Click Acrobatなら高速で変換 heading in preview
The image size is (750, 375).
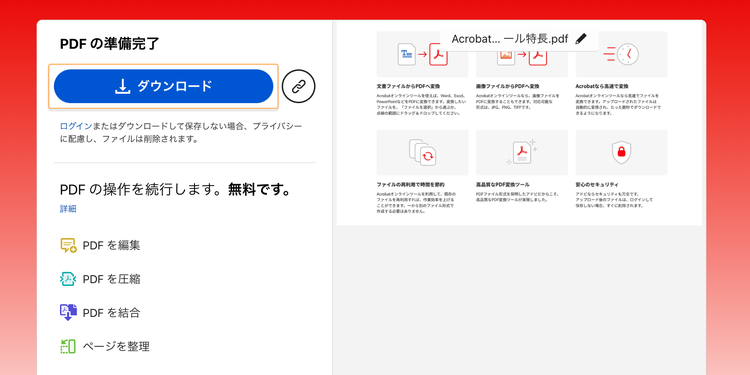602,87
